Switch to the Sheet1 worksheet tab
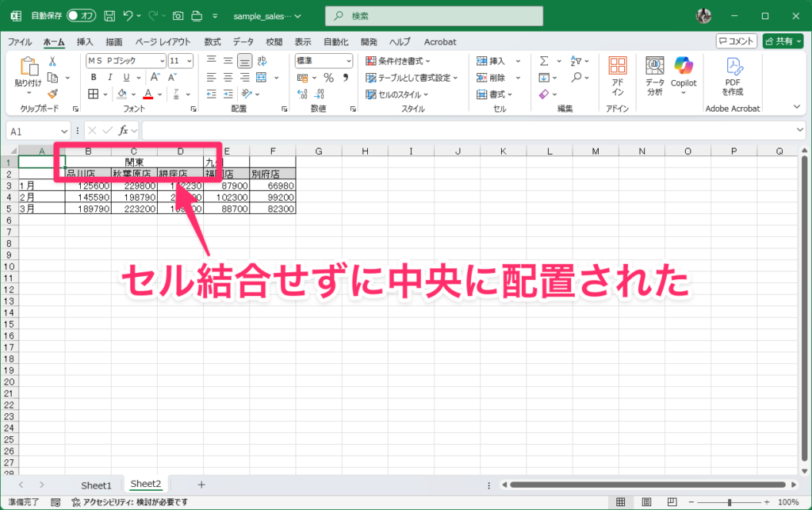This screenshot has width=812, height=510. point(96,485)
